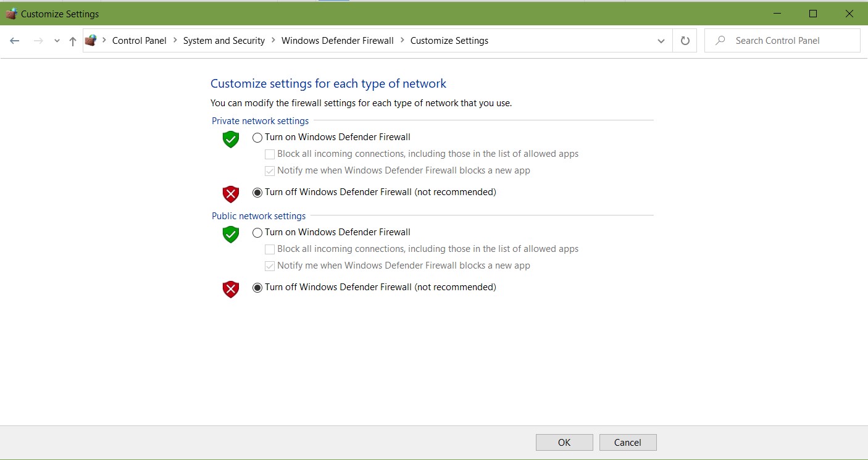868x460 pixels.
Task: Turn on firewall for public network
Action: (257, 233)
